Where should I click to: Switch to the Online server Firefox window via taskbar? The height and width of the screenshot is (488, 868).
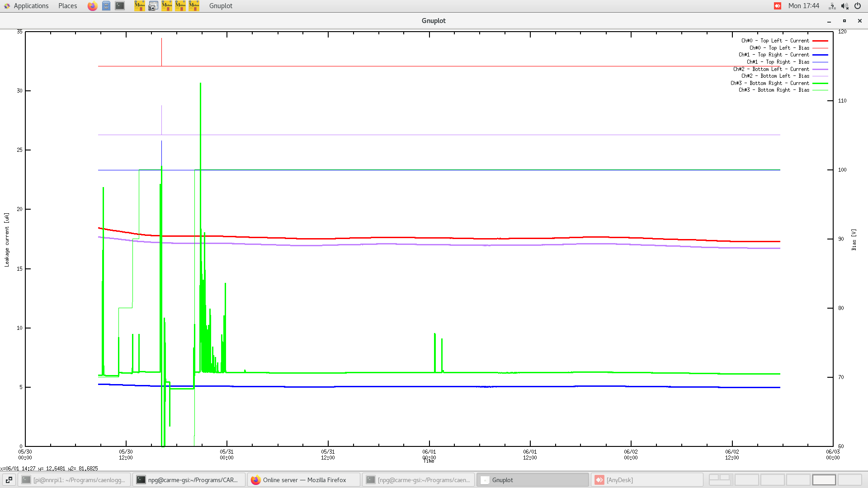tap(303, 480)
